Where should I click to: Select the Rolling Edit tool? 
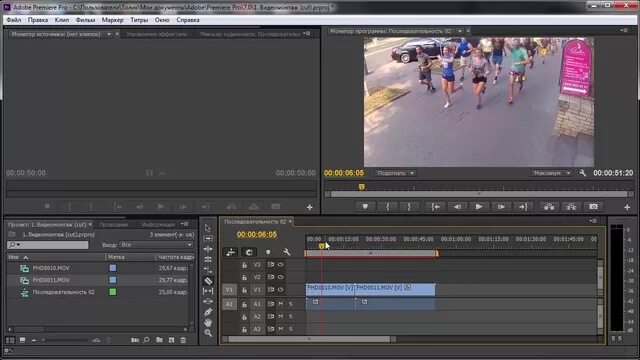coord(208,259)
